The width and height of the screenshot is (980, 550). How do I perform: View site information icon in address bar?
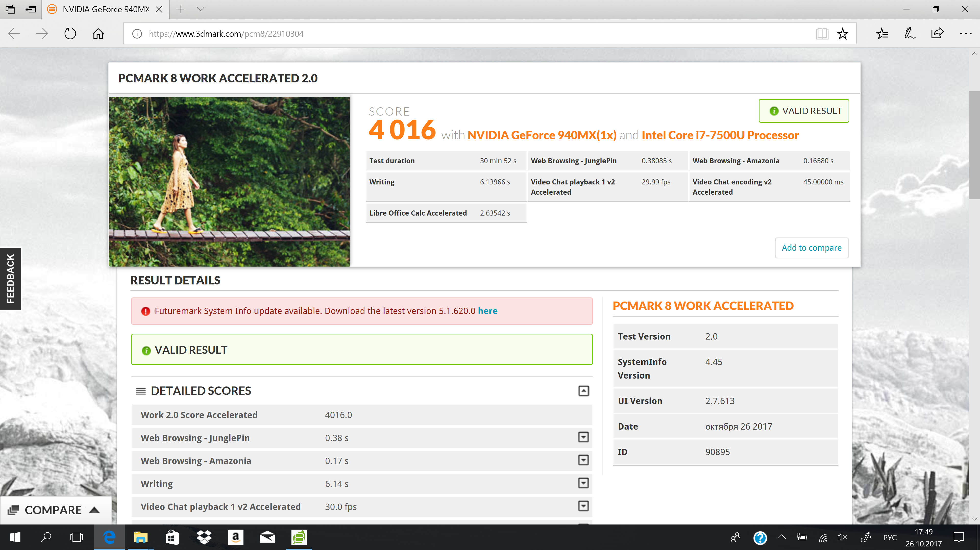tap(137, 33)
